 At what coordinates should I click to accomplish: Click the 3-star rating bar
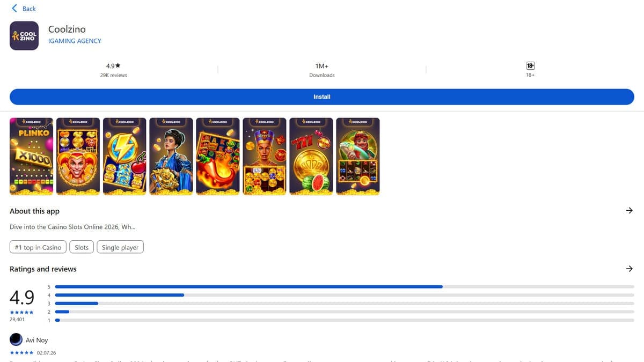(x=345, y=304)
